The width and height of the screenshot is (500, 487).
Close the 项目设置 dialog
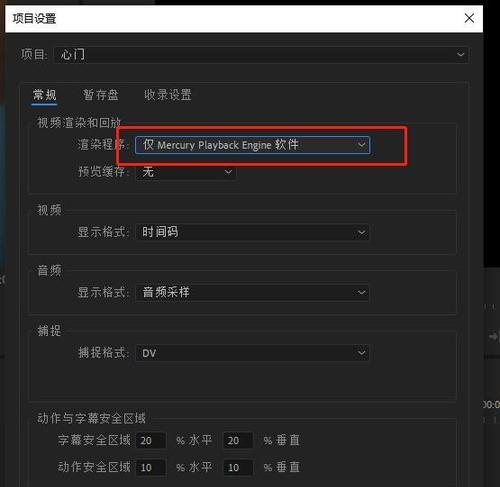point(469,18)
